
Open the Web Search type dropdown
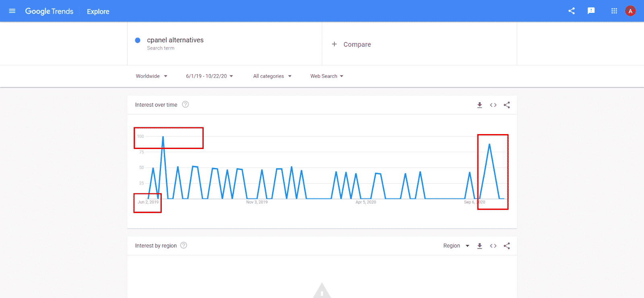click(326, 76)
